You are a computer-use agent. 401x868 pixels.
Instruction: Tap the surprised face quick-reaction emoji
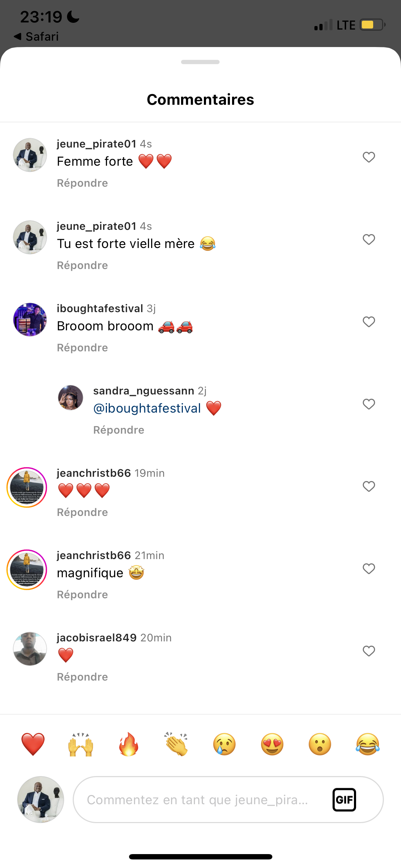[320, 744]
